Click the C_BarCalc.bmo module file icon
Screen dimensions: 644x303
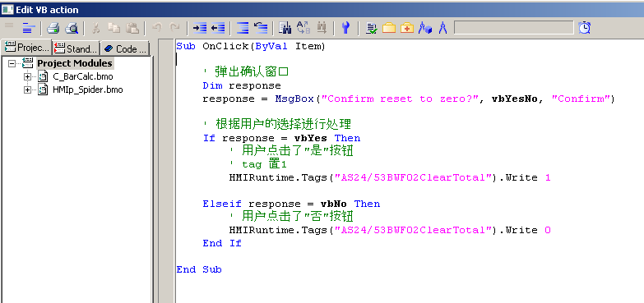tap(42, 76)
